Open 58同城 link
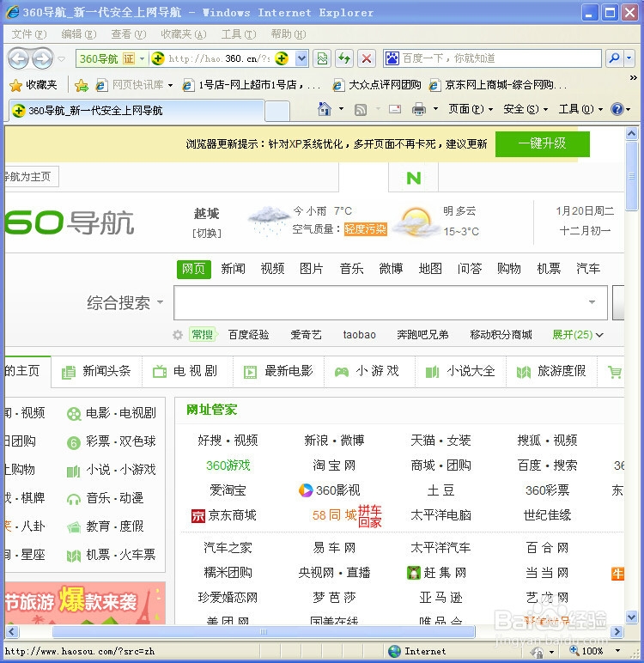The image size is (644, 663). (334, 515)
